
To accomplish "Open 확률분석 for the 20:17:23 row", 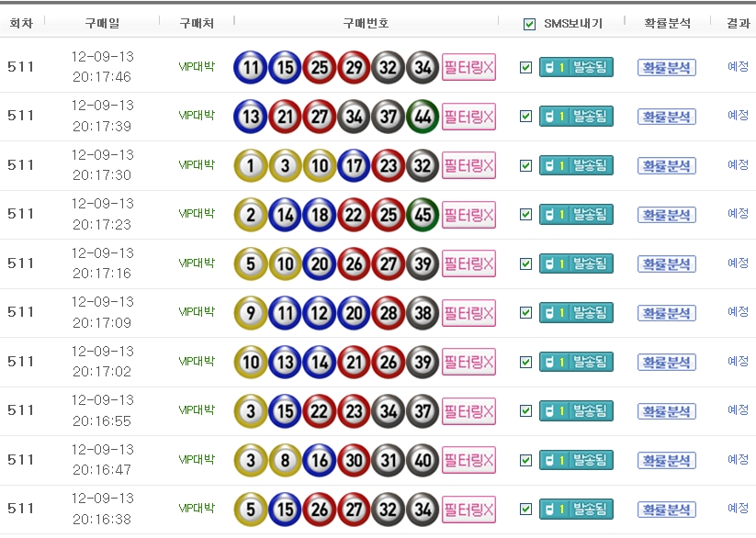I will (667, 215).
